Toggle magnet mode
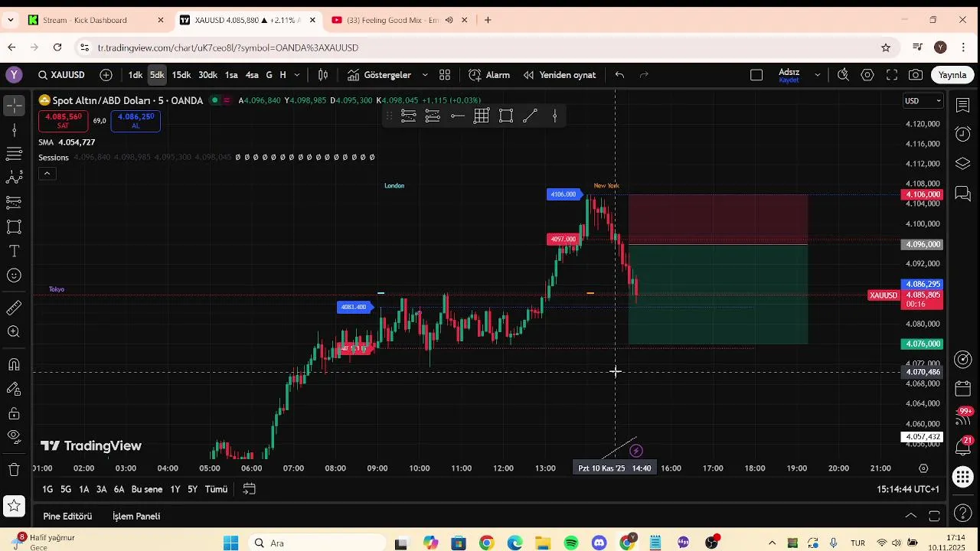This screenshot has width=980, height=551. 14,364
